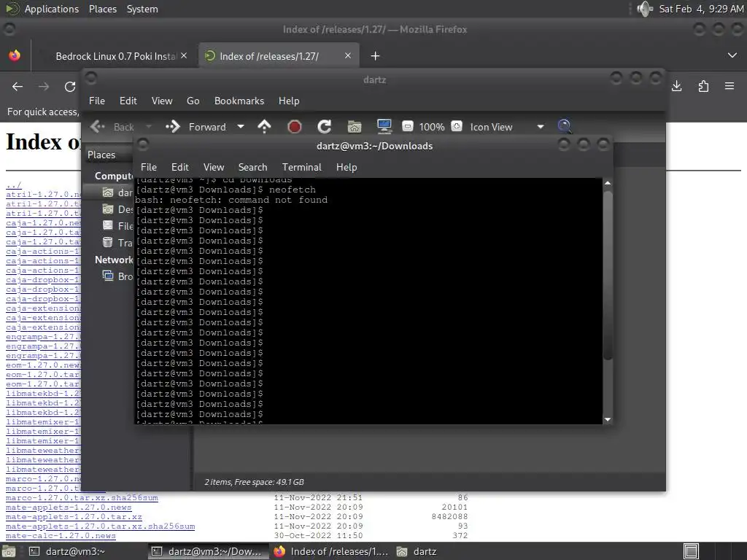Image resolution: width=747 pixels, height=560 pixels.
Task: Click the red Stop loading icon
Action: pyautogui.click(x=295, y=127)
